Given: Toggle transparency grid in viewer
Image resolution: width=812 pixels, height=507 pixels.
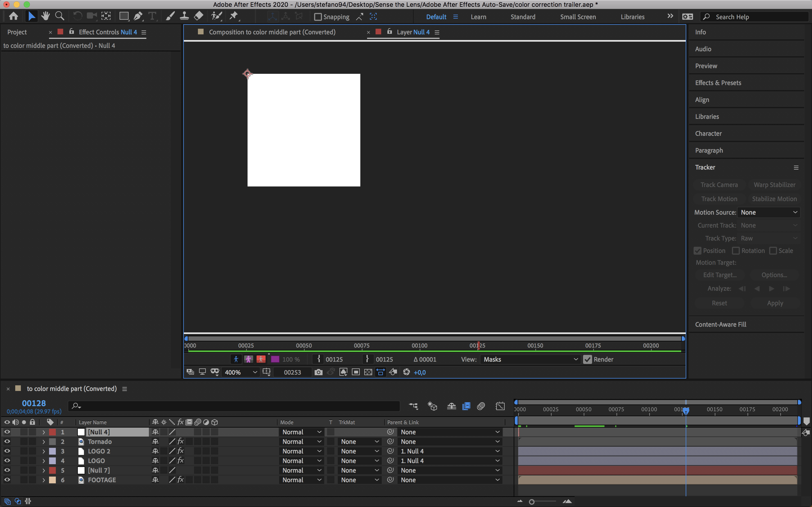Looking at the screenshot, I should pyautogui.click(x=368, y=372).
